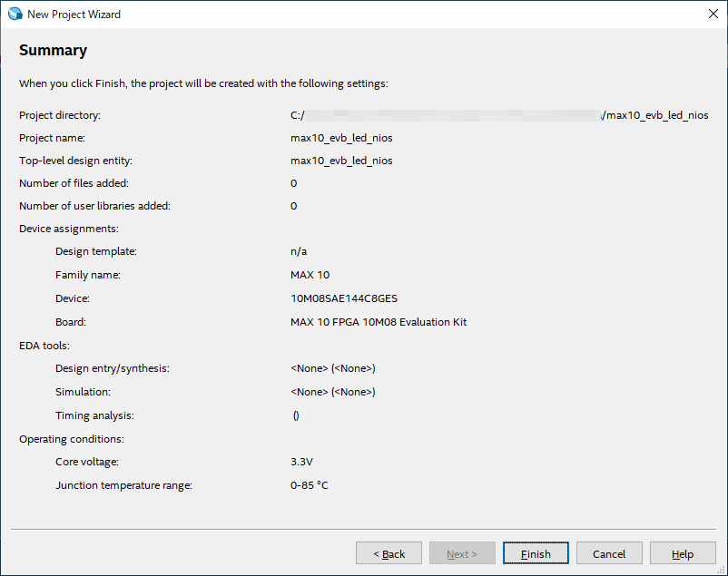Click the Number of files added label
This screenshot has width=728, height=576.
tap(74, 183)
